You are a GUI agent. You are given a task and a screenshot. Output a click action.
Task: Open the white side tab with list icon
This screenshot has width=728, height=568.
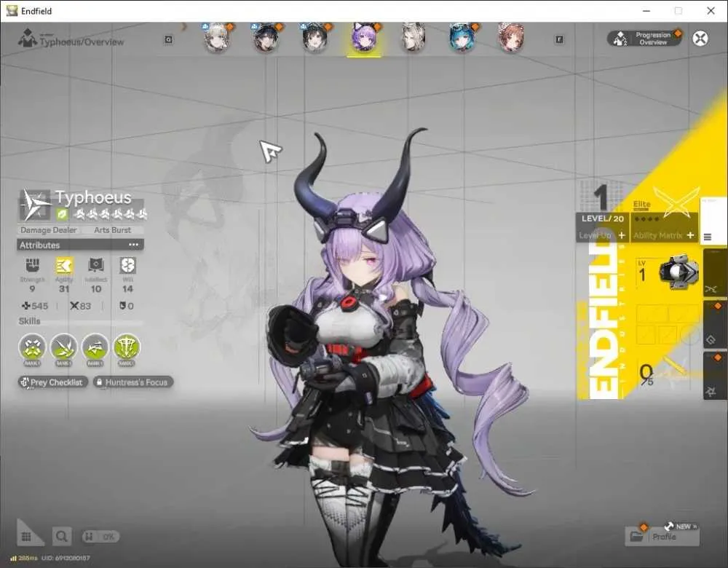pos(714,221)
